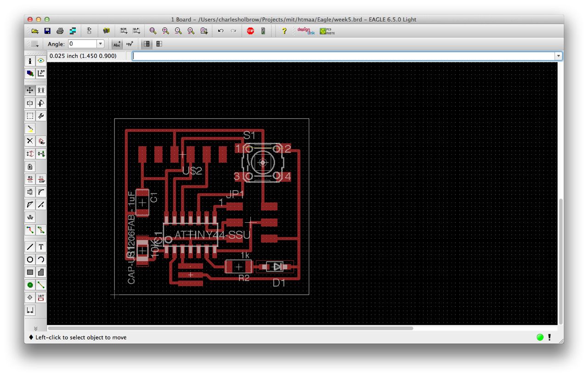Select the Value tool
This screenshot has height=377, width=588.
[x=41, y=179]
